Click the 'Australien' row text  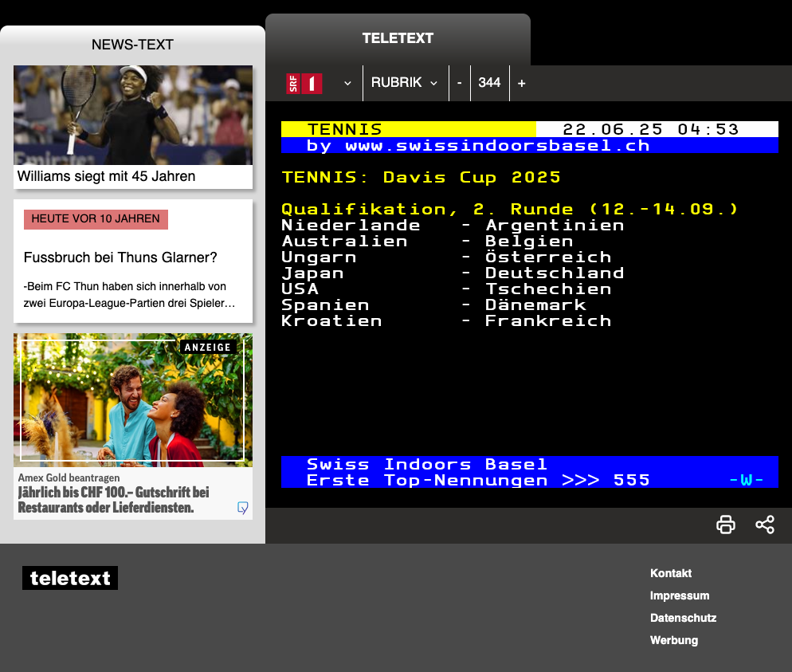point(344,241)
